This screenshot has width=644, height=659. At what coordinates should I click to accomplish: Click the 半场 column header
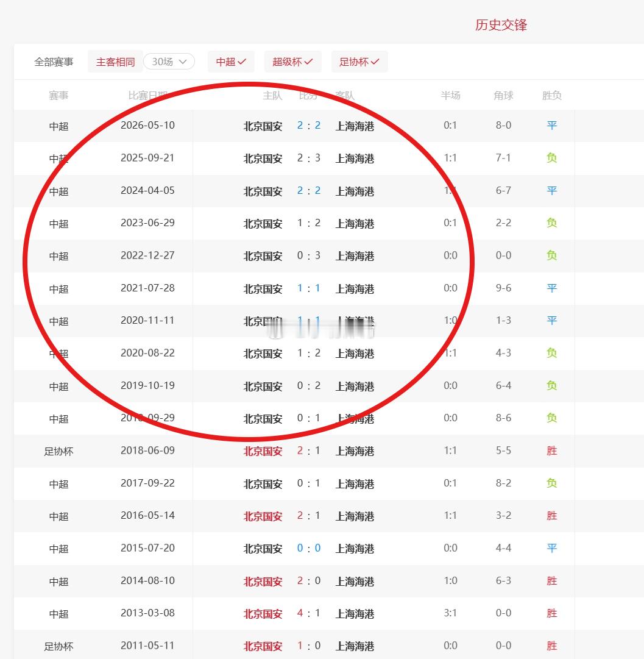[x=450, y=95]
